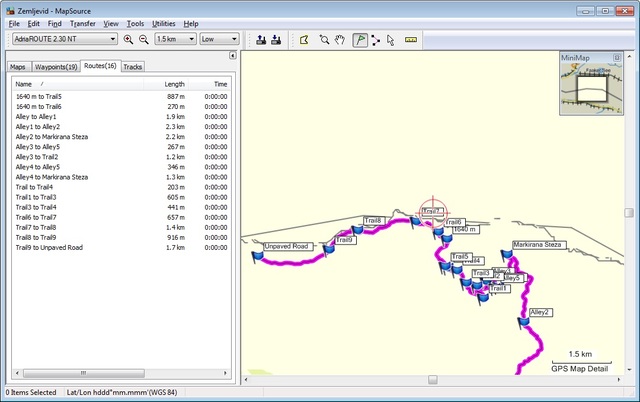Click the MiniMap restore icon

coord(617,58)
